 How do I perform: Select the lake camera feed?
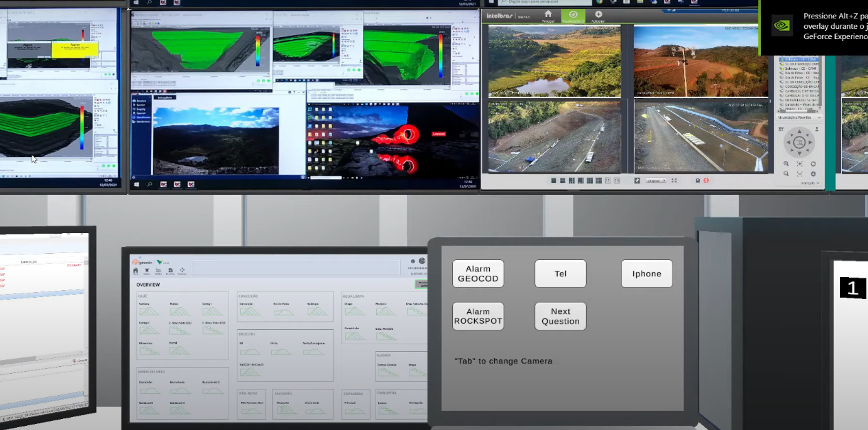(554, 61)
